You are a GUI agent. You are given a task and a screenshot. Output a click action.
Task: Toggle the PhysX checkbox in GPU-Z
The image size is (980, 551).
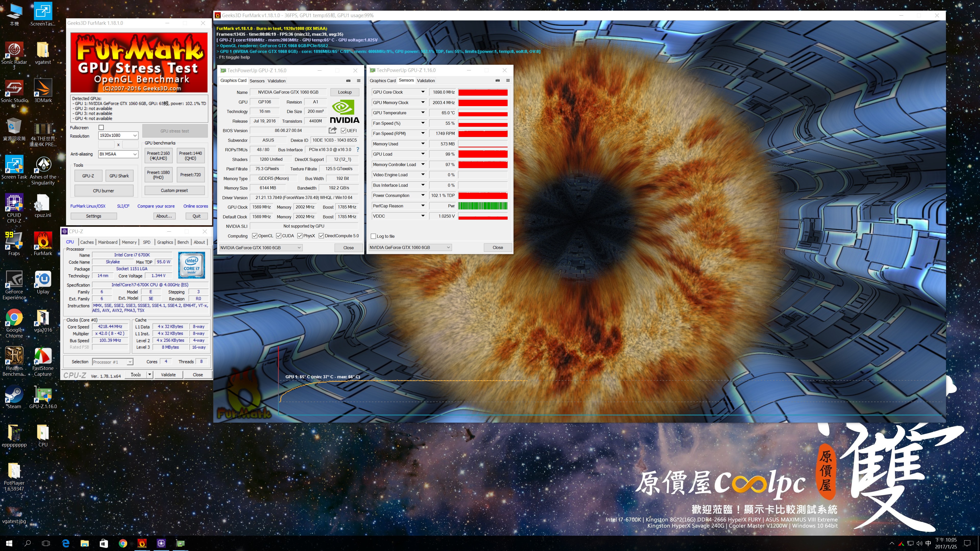click(x=300, y=236)
